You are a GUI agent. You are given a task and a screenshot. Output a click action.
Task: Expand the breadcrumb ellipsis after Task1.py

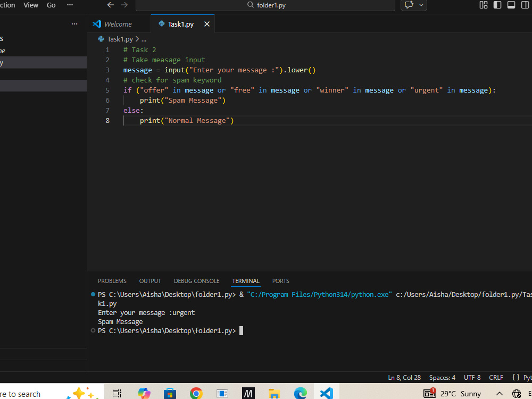(144, 39)
